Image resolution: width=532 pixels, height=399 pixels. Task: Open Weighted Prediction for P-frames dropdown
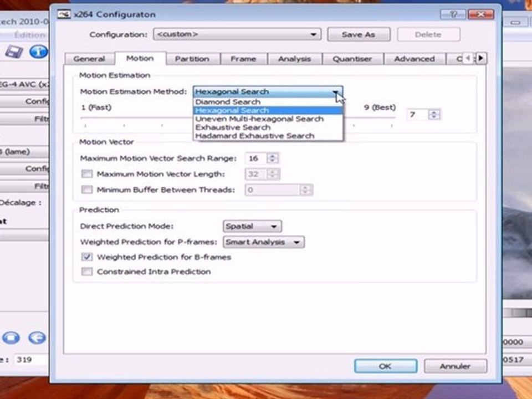[x=263, y=242]
